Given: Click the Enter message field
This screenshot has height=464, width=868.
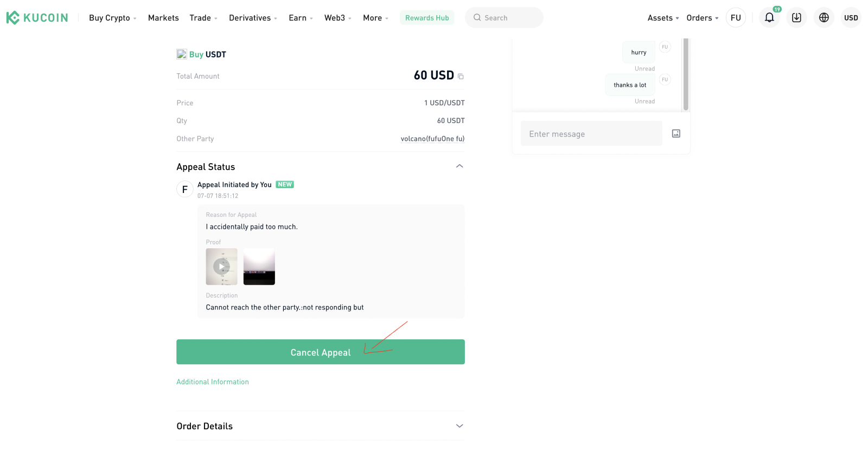Looking at the screenshot, I should (591, 133).
